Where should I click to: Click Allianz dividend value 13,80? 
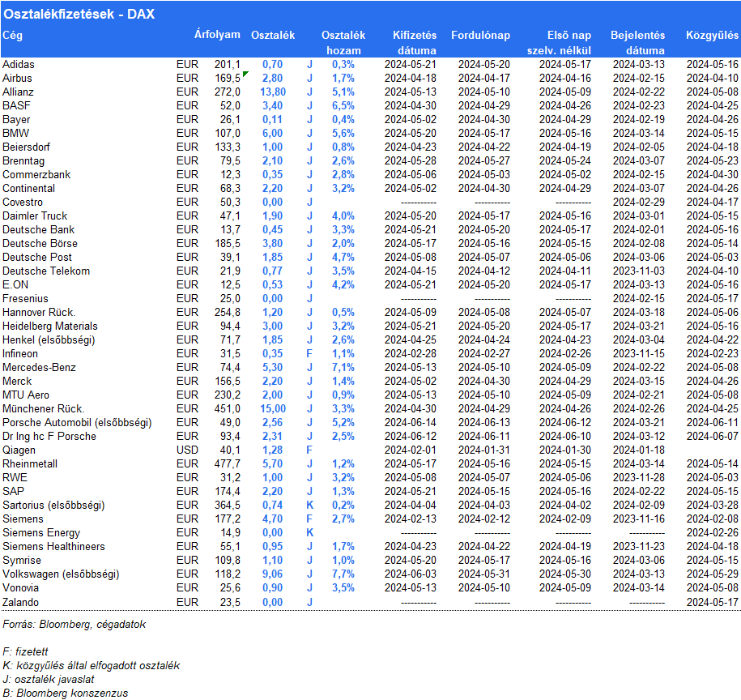[272, 92]
